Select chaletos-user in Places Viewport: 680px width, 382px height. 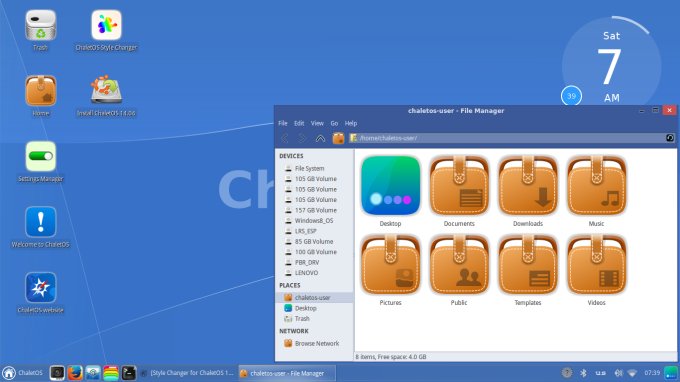pyautogui.click(x=314, y=297)
